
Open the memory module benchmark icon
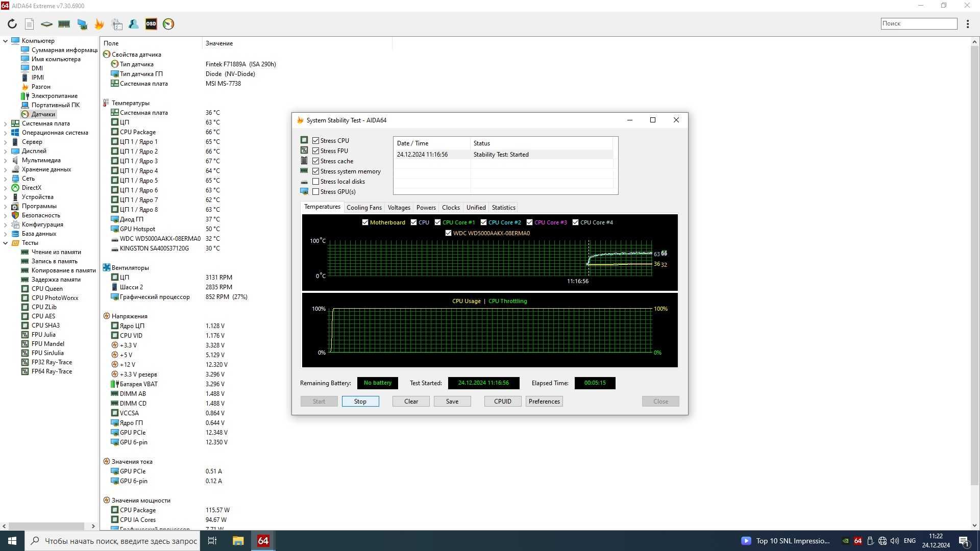click(64, 24)
